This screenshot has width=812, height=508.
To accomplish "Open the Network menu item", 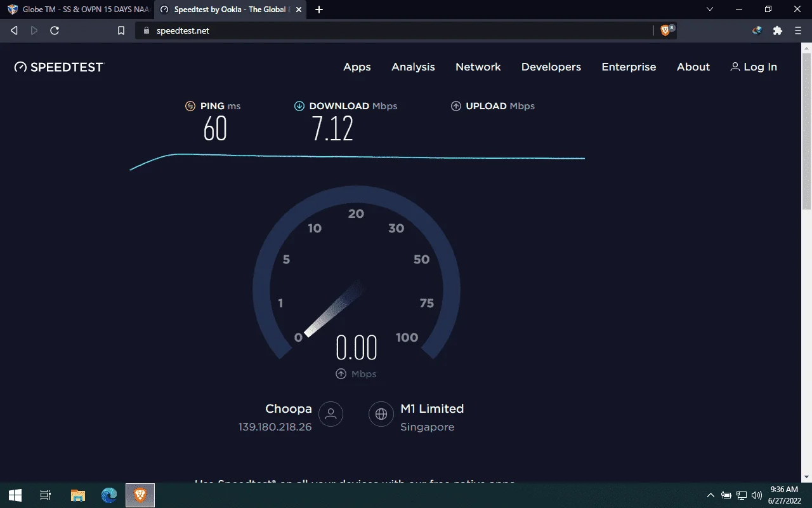I will (478, 67).
